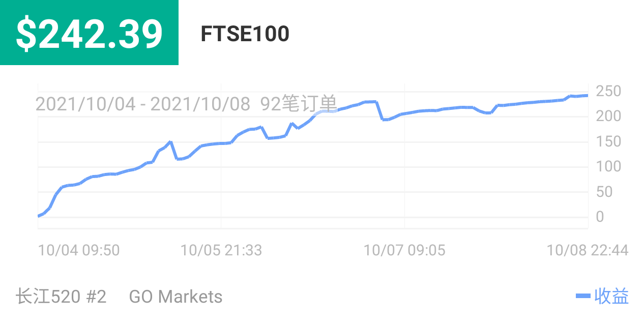
Task: Select the 150 y-axis label
Action: [x=608, y=141]
